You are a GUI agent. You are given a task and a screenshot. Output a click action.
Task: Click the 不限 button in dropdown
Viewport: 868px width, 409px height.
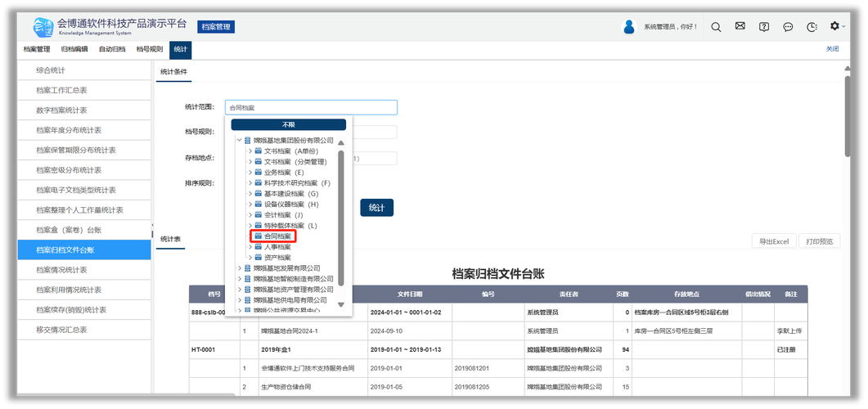click(289, 124)
